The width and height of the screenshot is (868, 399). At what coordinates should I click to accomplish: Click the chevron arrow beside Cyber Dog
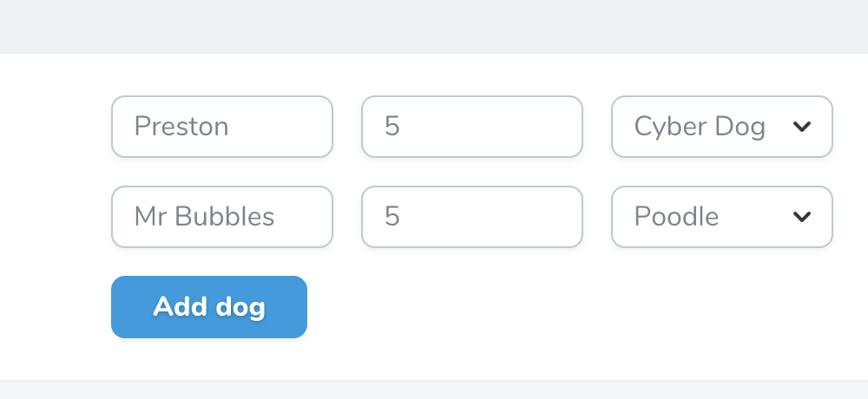801,127
